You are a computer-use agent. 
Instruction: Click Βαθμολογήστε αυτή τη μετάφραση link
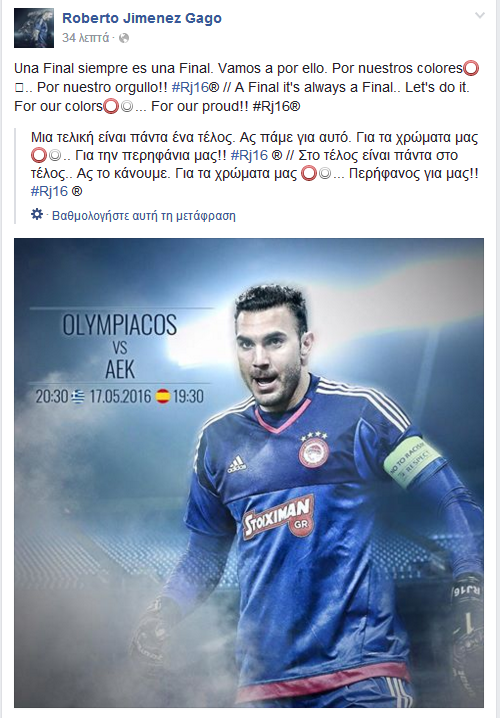pyautogui.click(x=144, y=216)
